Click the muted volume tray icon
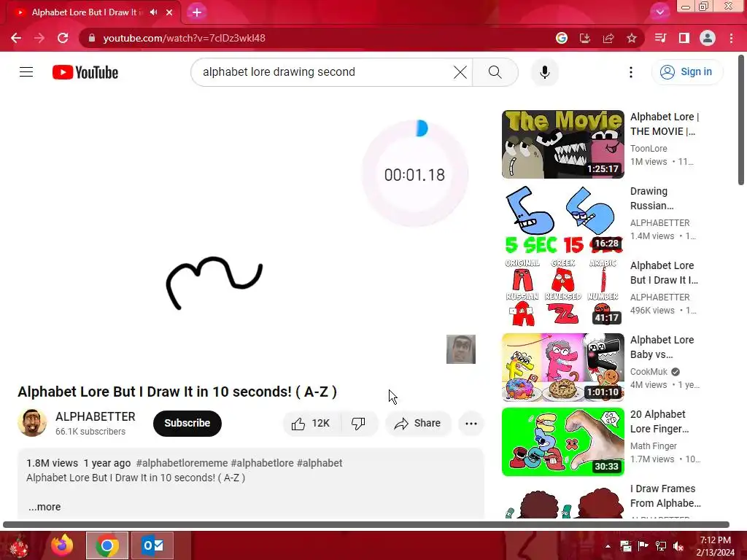 tap(678, 546)
